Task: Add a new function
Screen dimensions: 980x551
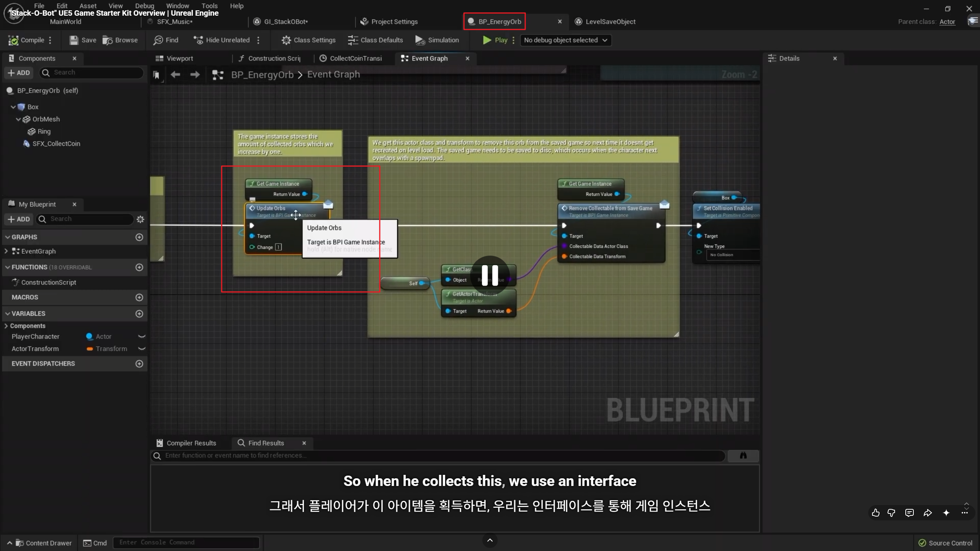Action: tap(139, 267)
